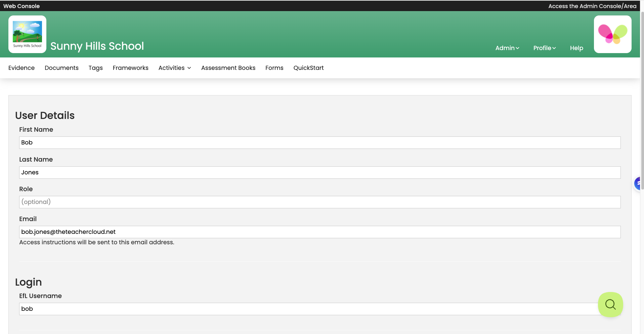
Task: Open the Documents page
Action: [61, 68]
